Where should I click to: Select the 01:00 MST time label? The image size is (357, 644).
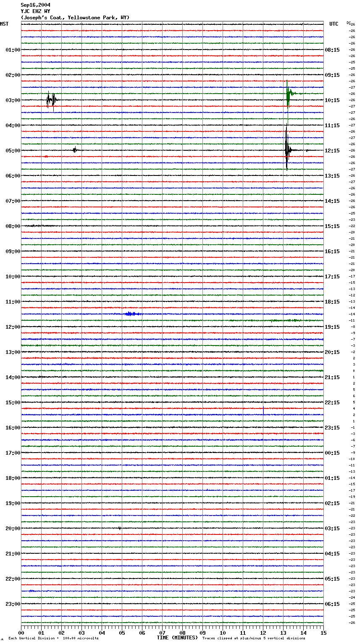pos(13,50)
